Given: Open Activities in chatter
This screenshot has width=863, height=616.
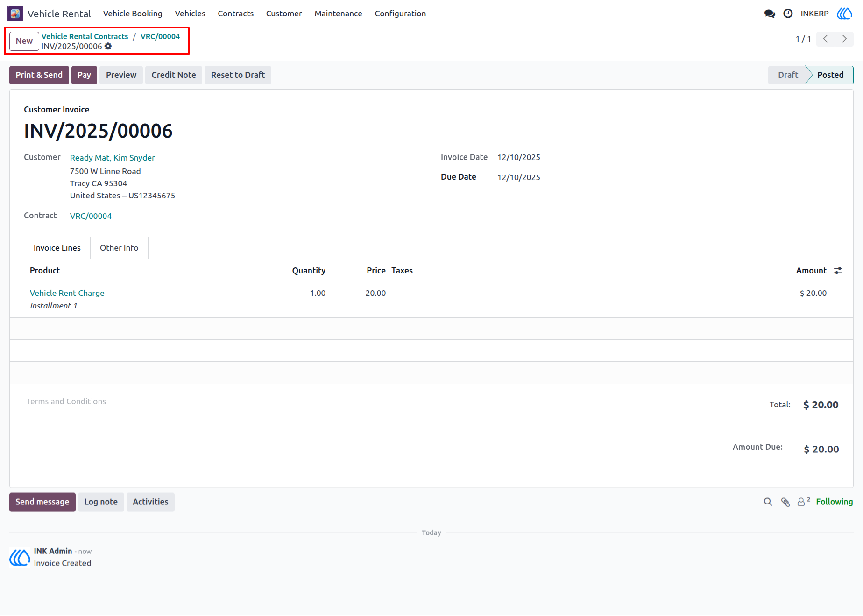Looking at the screenshot, I should point(150,502).
